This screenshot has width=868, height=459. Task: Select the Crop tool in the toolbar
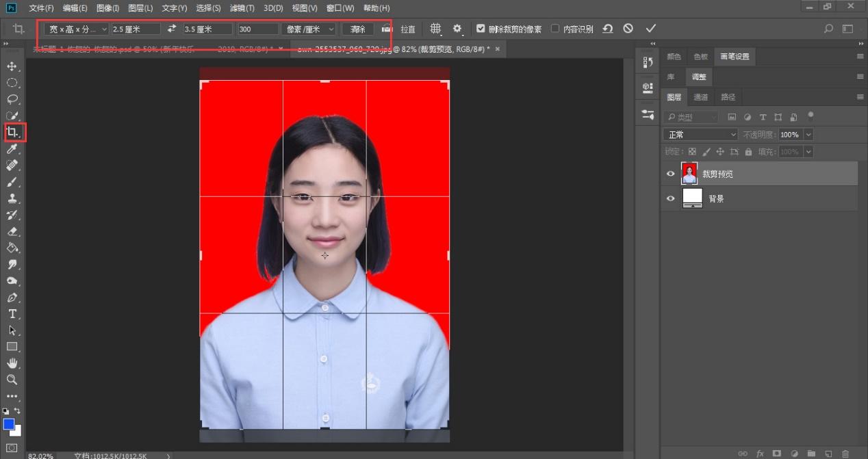[12, 132]
